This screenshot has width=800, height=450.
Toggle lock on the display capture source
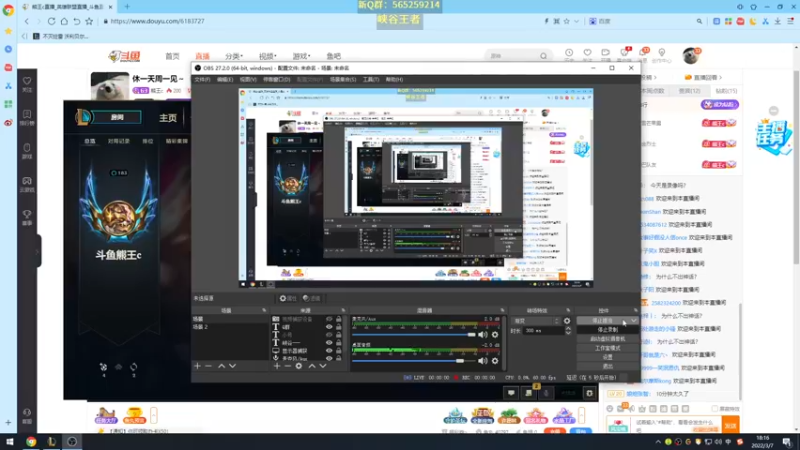click(338, 351)
